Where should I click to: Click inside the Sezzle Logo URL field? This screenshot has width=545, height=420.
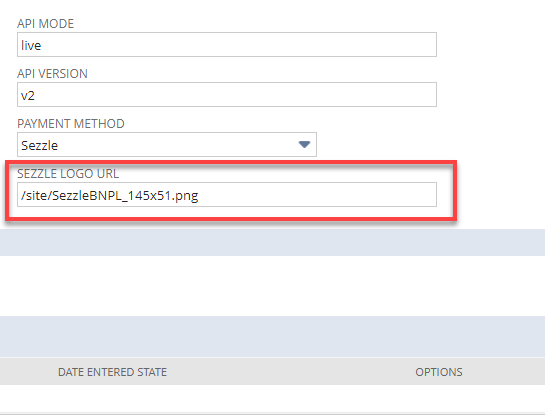pyautogui.click(x=227, y=194)
